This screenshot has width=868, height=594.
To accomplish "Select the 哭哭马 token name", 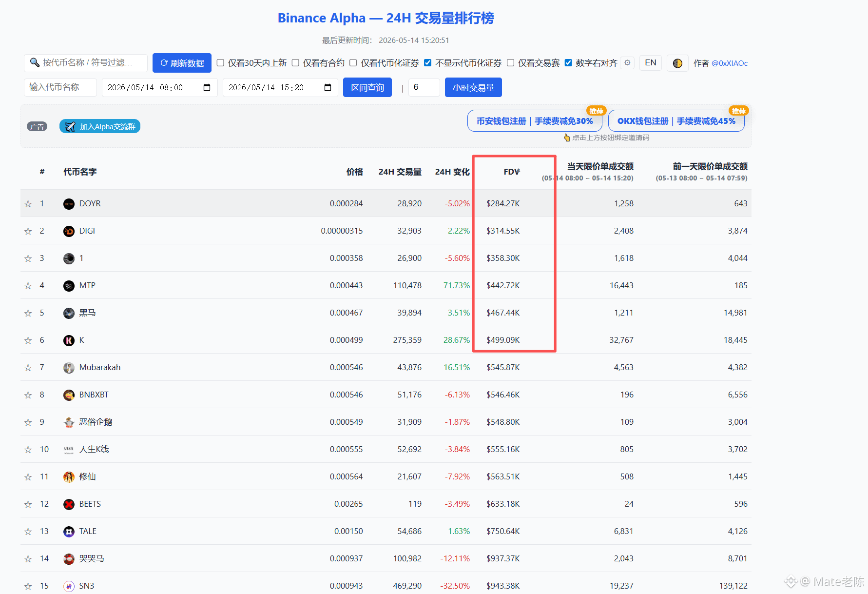I will 92,558.
